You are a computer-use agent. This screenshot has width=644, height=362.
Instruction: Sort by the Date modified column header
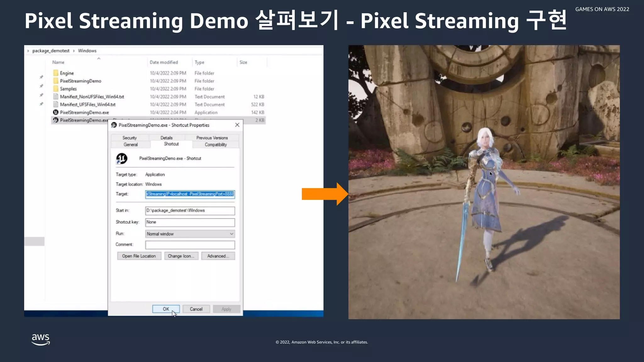tap(164, 62)
